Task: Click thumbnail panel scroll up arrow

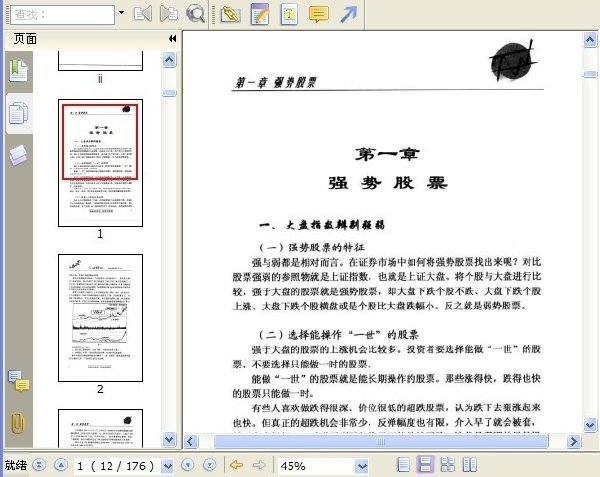Action: [x=169, y=60]
